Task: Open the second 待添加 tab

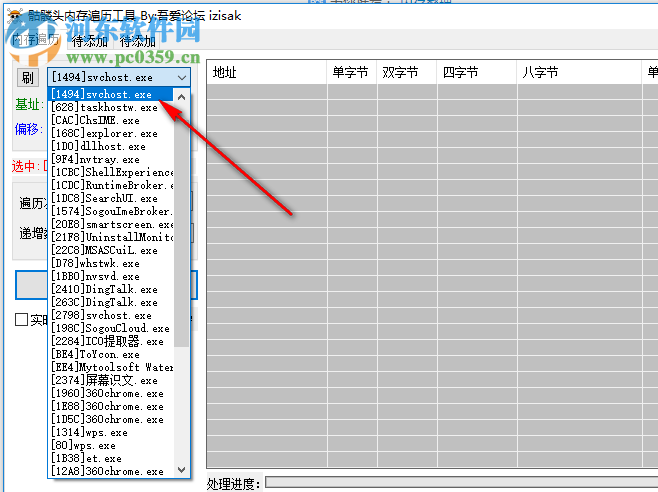Action: [138, 41]
